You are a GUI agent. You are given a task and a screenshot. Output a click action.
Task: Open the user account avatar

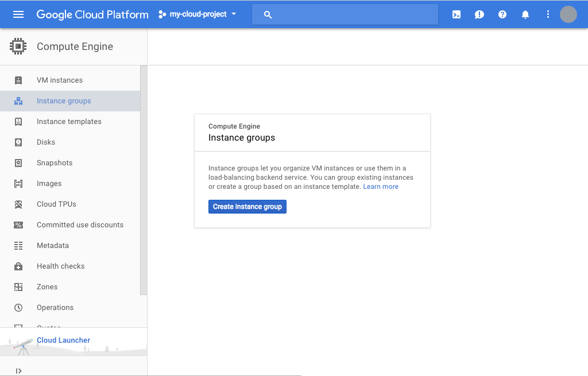[x=568, y=14]
